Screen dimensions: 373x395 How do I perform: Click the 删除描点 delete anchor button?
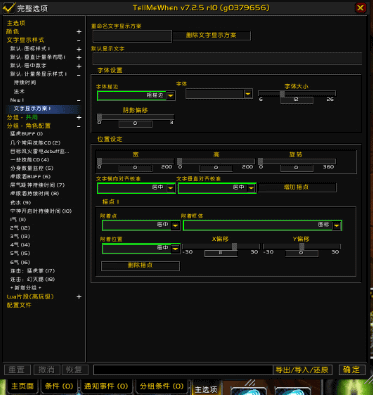click(140, 266)
